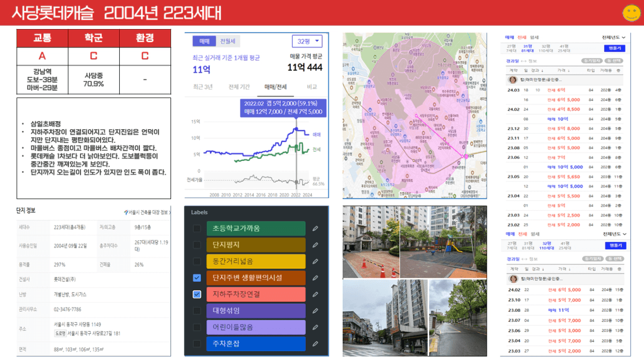This screenshot has height=362, width=644.
Task: Edit the 단지주변 생활편의시설 label via its pencil
Action: point(315,278)
